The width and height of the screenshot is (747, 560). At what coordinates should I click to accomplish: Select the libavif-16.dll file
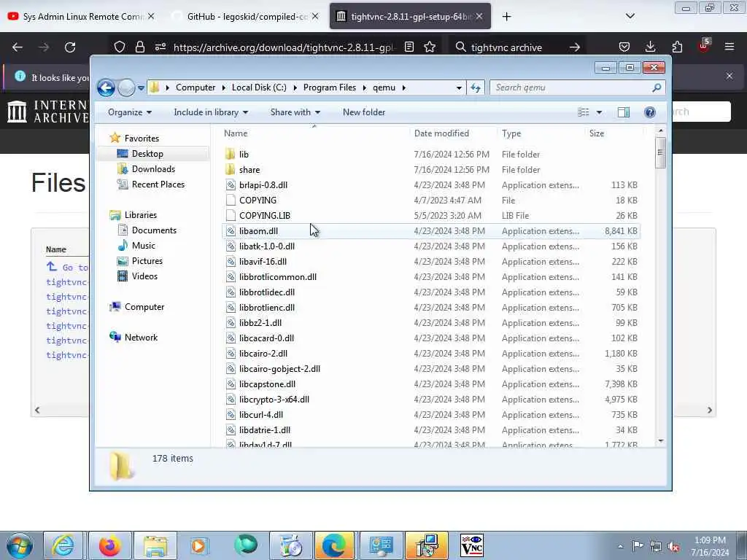[263, 262]
